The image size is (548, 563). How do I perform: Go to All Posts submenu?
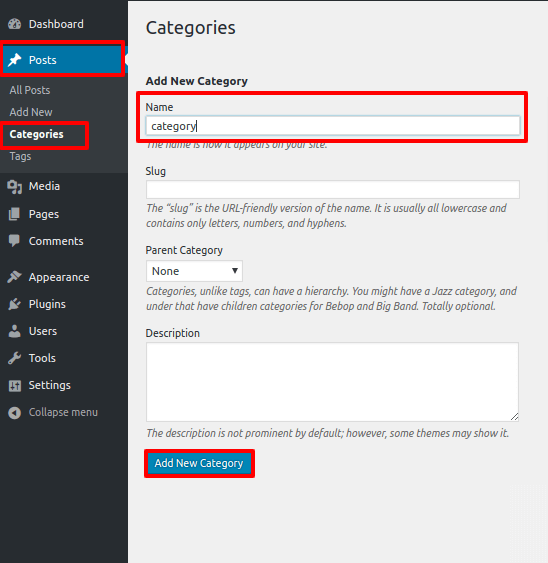pyautogui.click(x=30, y=90)
